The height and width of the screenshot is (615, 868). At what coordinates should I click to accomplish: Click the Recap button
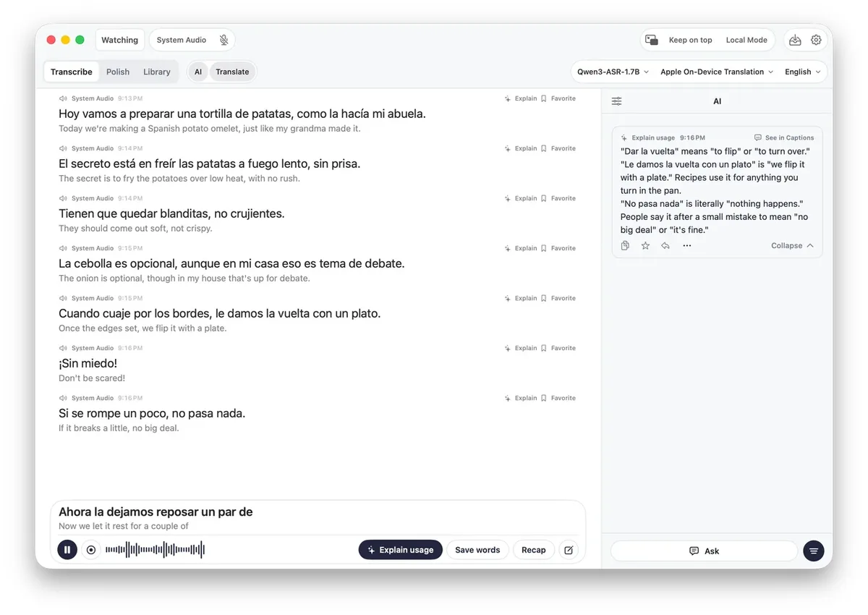[x=534, y=550]
